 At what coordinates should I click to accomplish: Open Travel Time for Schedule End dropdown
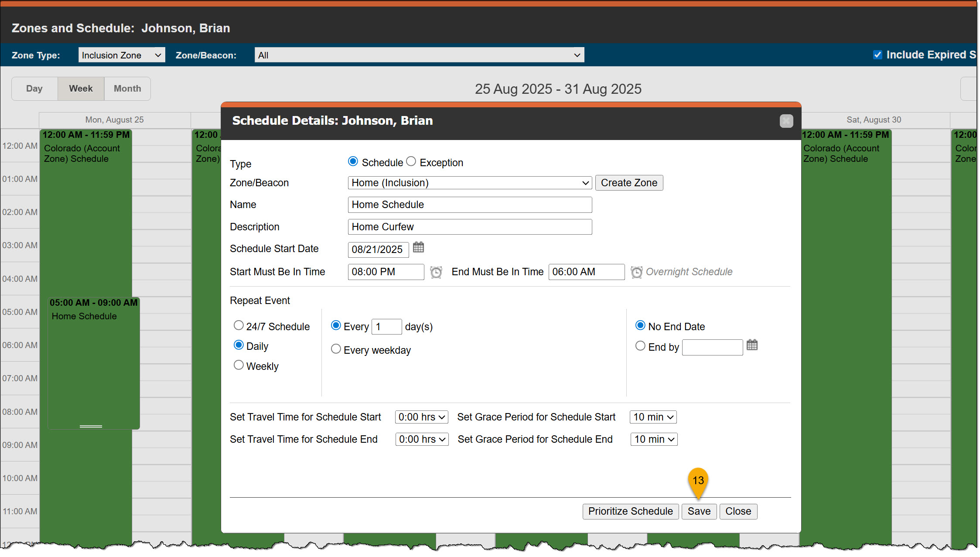tap(422, 439)
